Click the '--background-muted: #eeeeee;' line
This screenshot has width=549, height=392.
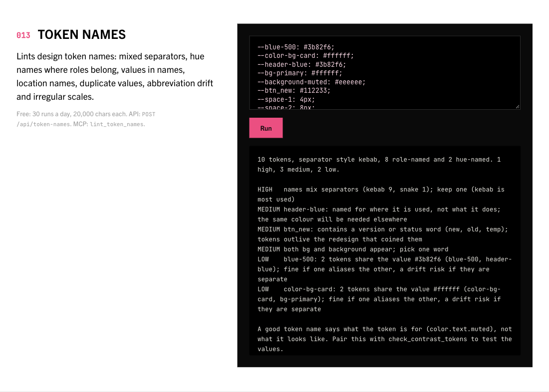pyautogui.click(x=311, y=82)
